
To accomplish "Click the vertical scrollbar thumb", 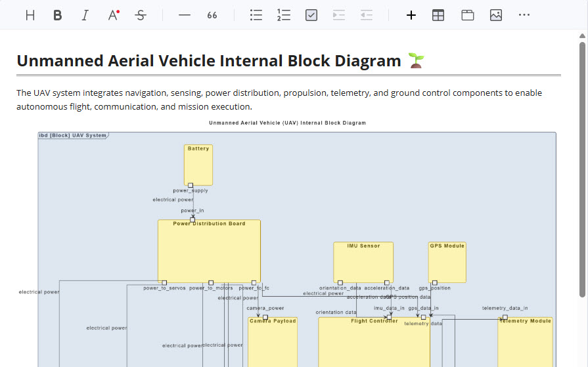I will pyautogui.click(x=582, y=169).
